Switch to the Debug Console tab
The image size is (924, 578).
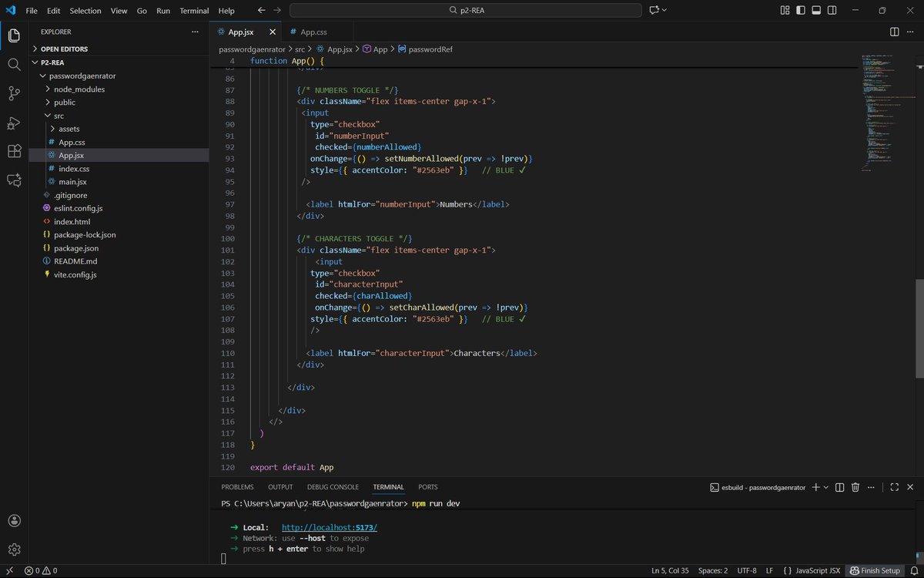333,487
